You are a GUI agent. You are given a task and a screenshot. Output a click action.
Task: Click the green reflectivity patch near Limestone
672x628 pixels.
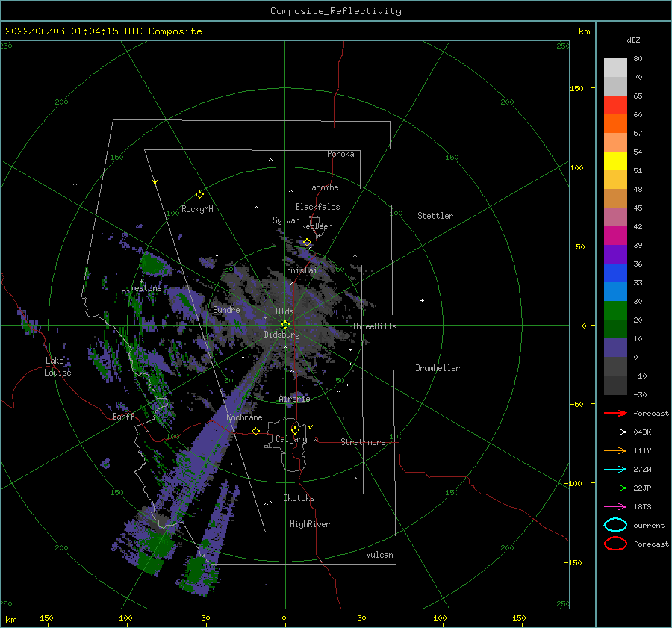pyautogui.click(x=153, y=264)
